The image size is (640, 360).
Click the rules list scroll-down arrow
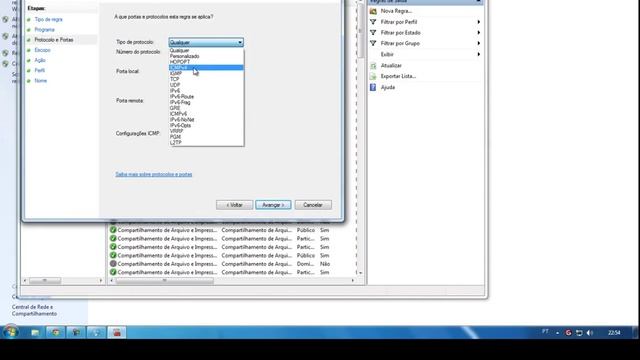click(x=360, y=273)
